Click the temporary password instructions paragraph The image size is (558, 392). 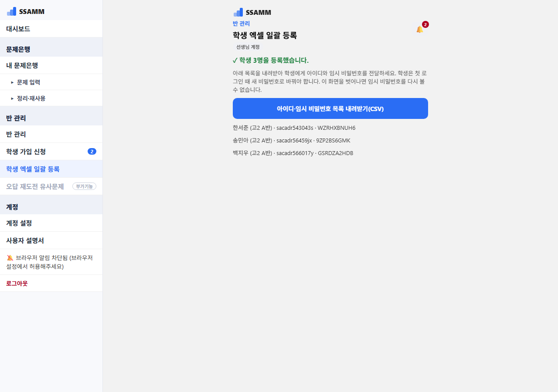click(x=330, y=81)
